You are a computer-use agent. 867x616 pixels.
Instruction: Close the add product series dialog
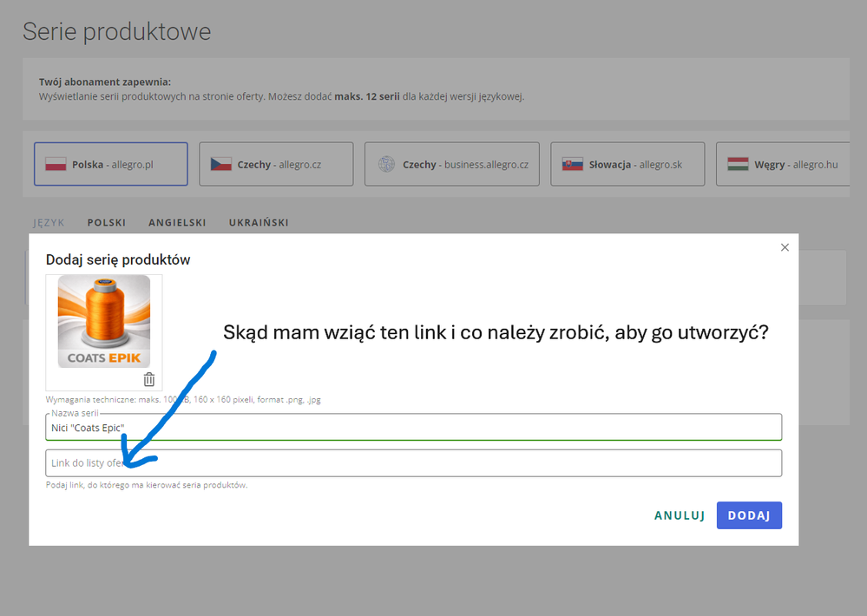pos(785,247)
